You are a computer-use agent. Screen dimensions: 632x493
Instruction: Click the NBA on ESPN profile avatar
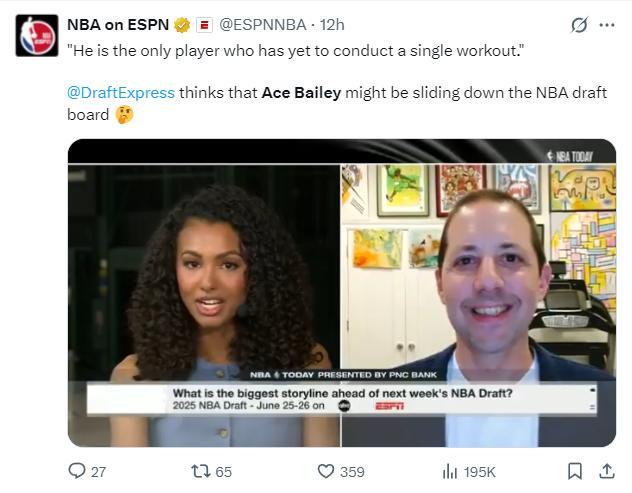click(x=36, y=35)
